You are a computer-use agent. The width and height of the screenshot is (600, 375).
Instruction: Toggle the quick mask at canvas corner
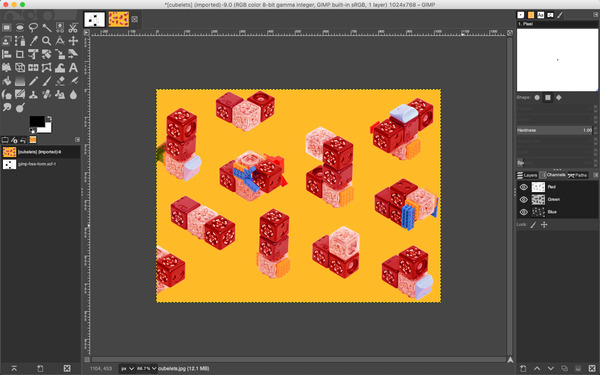click(87, 360)
